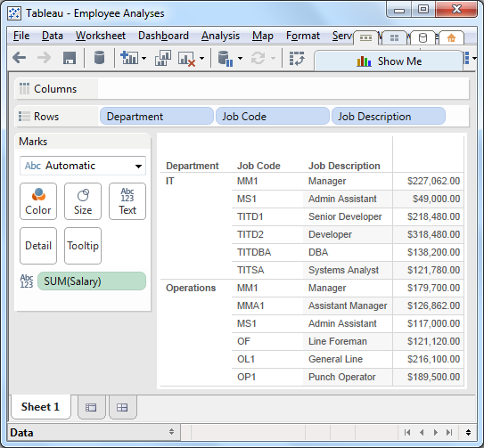The image size is (484, 448).
Task: Click the connect to data cylinder icon
Action: (99, 58)
